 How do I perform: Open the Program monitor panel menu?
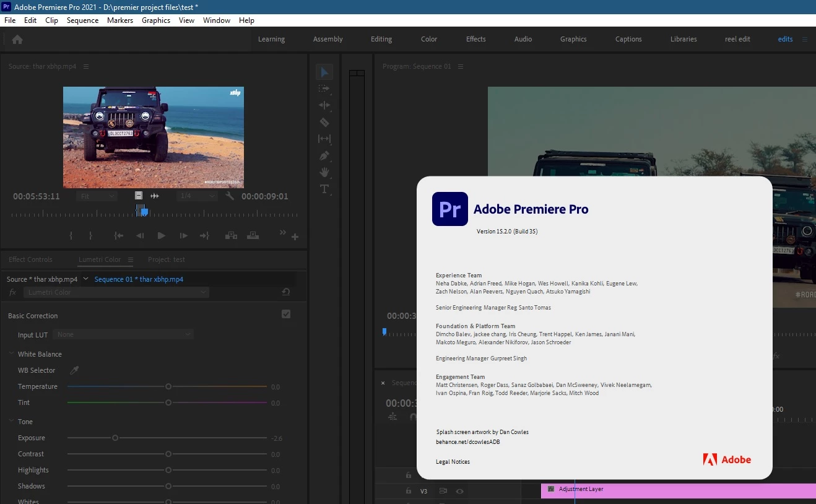coord(461,66)
